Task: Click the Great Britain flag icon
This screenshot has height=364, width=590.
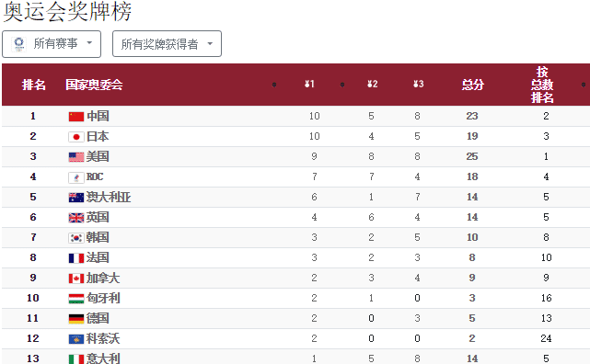Action: pos(76,218)
